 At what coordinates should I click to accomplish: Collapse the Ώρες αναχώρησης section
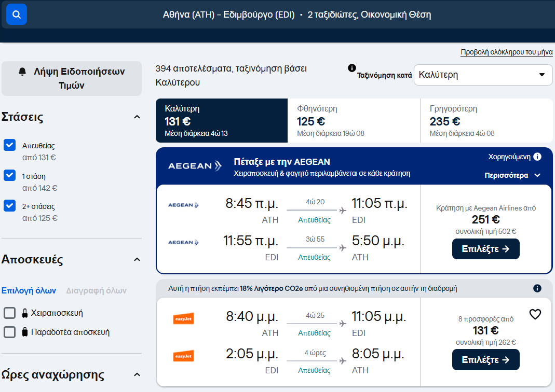[x=137, y=374]
